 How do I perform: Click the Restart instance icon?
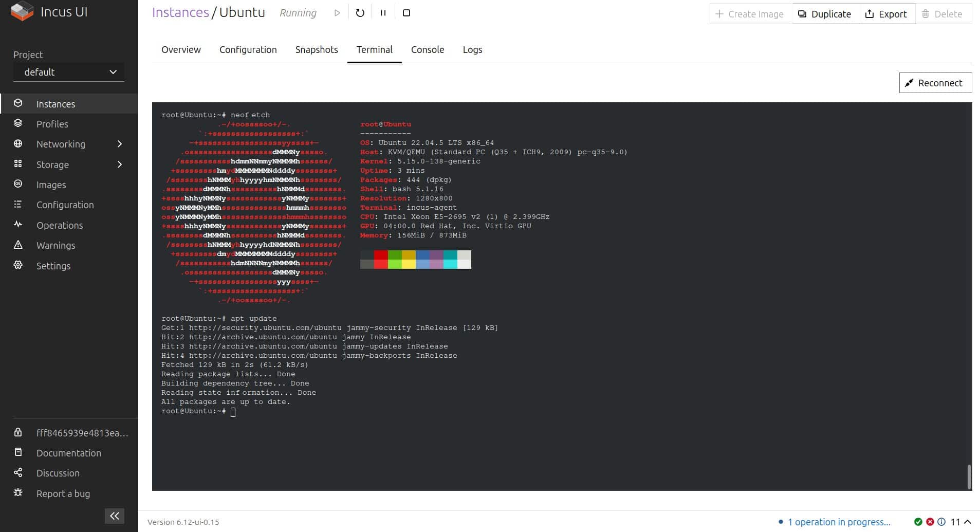click(359, 12)
